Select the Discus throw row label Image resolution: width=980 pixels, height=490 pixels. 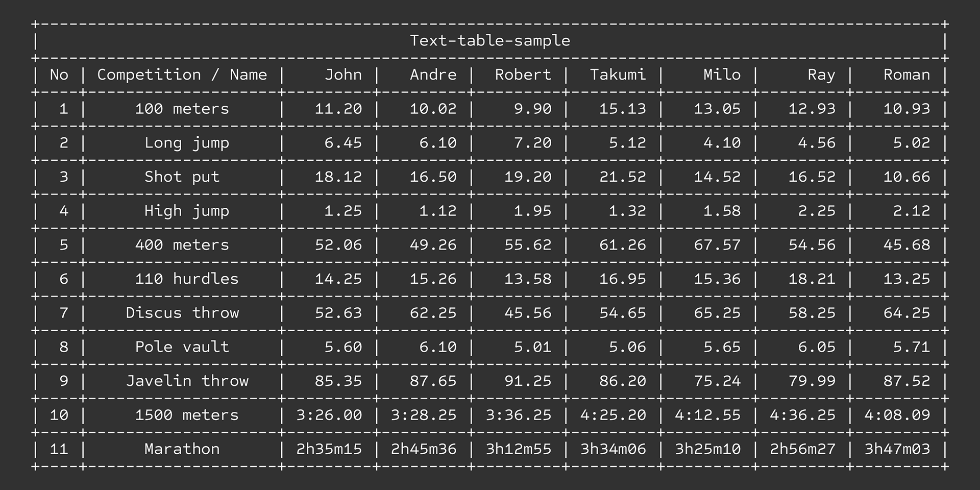click(x=182, y=313)
